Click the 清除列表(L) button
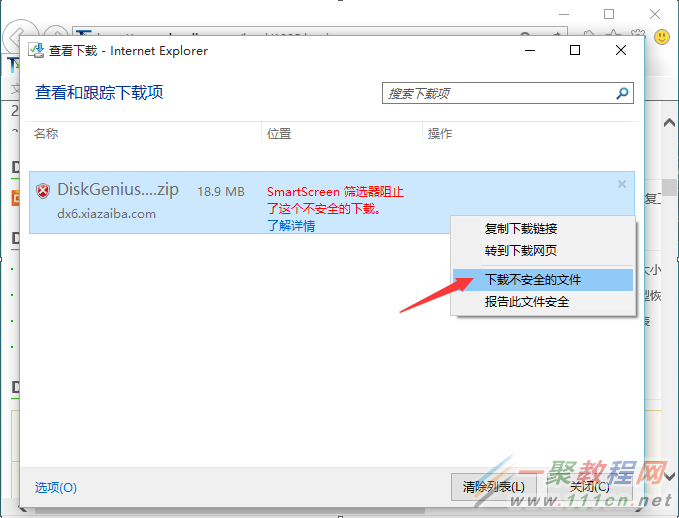This screenshot has height=518, width=679. click(x=494, y=487)
